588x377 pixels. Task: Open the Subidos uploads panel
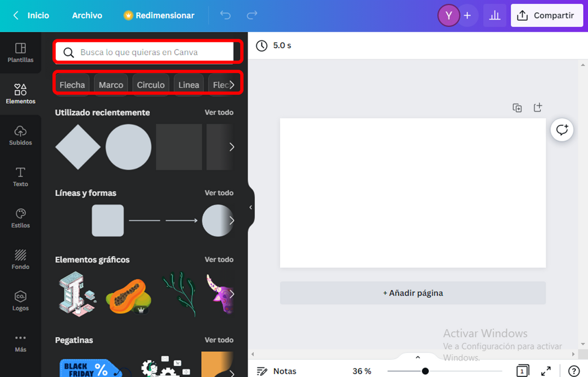[x=20, y=135]
